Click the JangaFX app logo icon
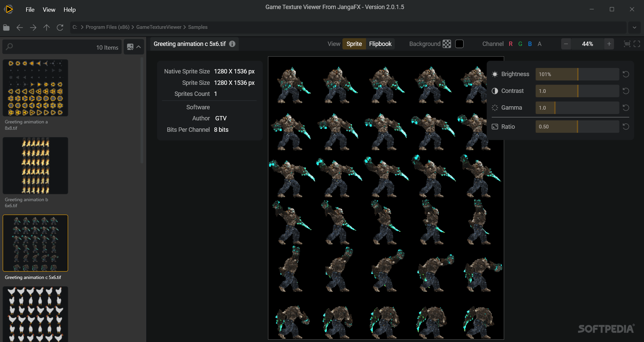Image resolution: width=644 pixels, height=342 pixels. [x=9, y=9]
